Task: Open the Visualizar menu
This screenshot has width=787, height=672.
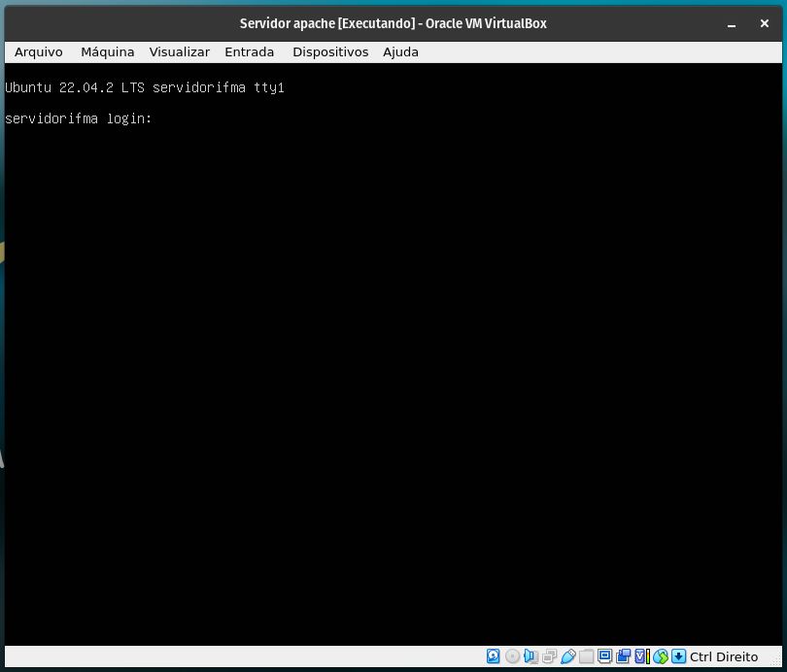Action: click(179, 51)
